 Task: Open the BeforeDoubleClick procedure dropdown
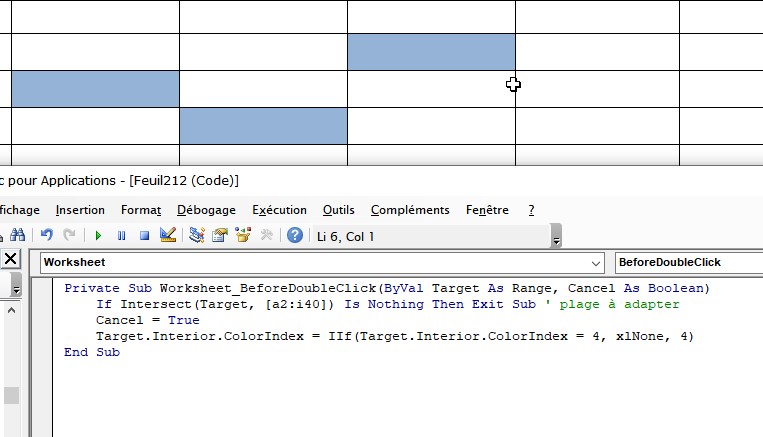pos(688,262)
